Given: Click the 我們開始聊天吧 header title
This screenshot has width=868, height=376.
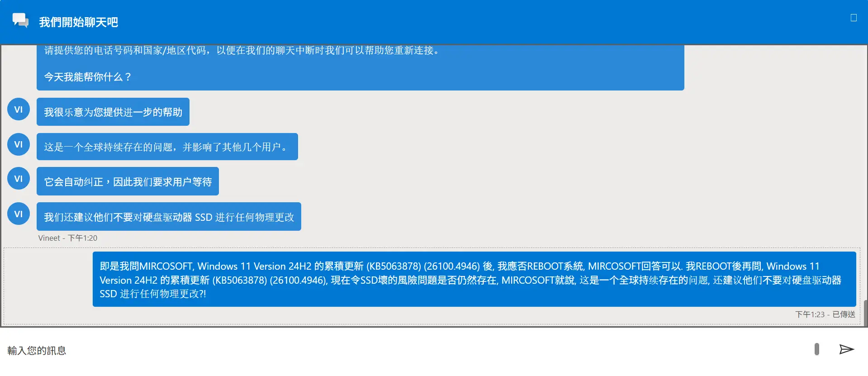Looking at the screenshot, I should [78, 22].
